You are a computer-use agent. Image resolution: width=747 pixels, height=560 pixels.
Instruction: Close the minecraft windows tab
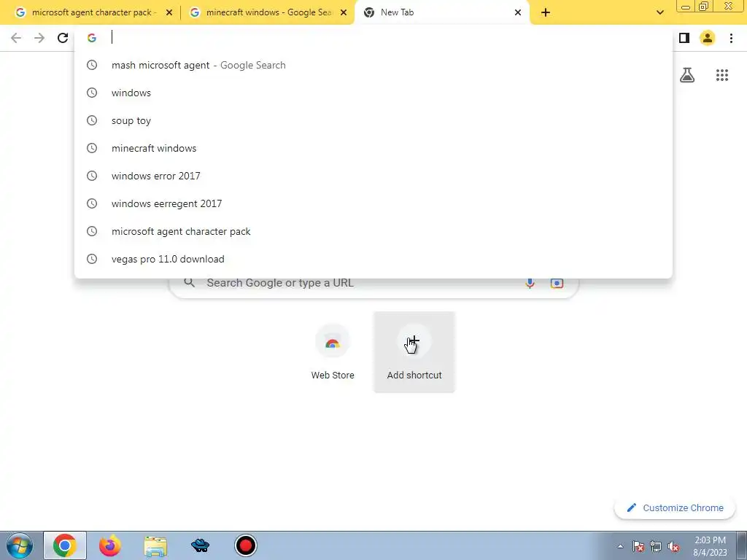pyautogui.click(x=344, y=12)
